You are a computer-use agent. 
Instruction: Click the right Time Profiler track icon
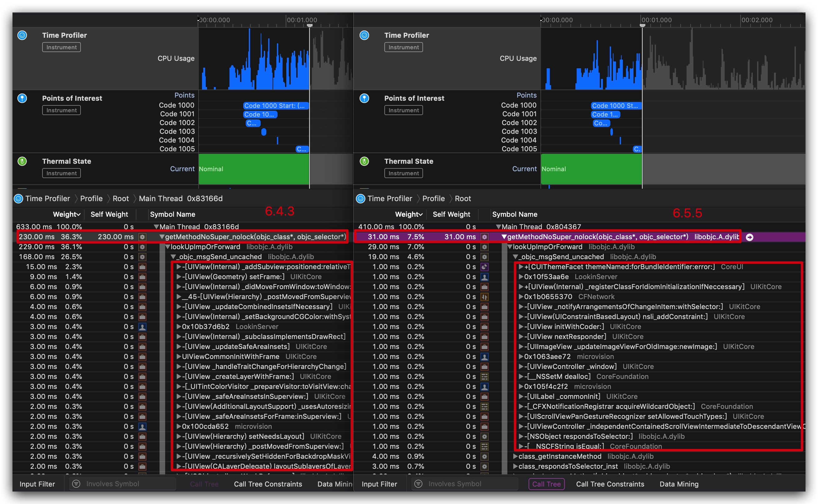point(364,35)
